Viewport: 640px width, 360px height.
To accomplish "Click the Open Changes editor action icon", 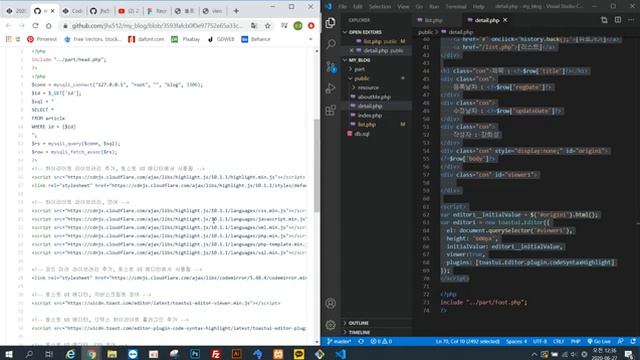I will point(604,20).
